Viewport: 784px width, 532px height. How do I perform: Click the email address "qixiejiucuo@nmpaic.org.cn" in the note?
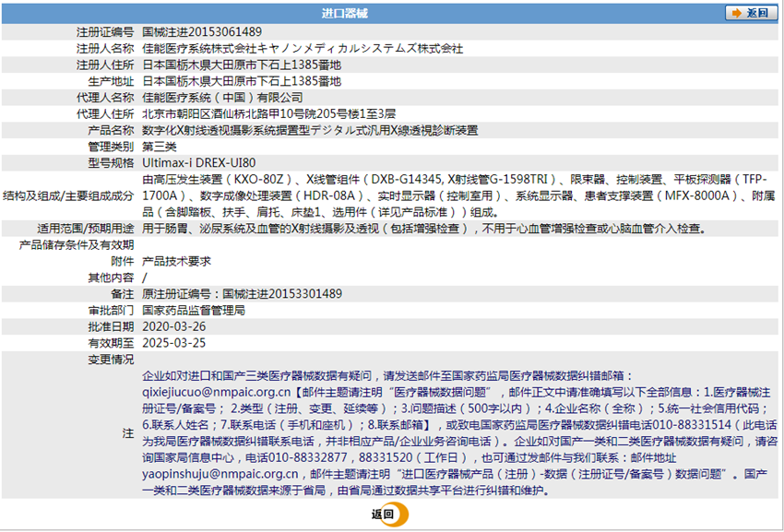217,392
